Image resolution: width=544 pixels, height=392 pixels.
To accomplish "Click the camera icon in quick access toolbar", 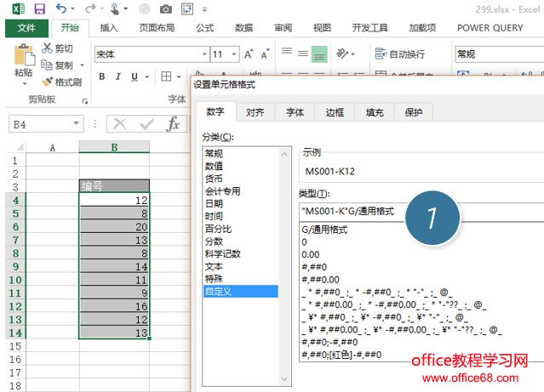I will [x=166, y=9].
